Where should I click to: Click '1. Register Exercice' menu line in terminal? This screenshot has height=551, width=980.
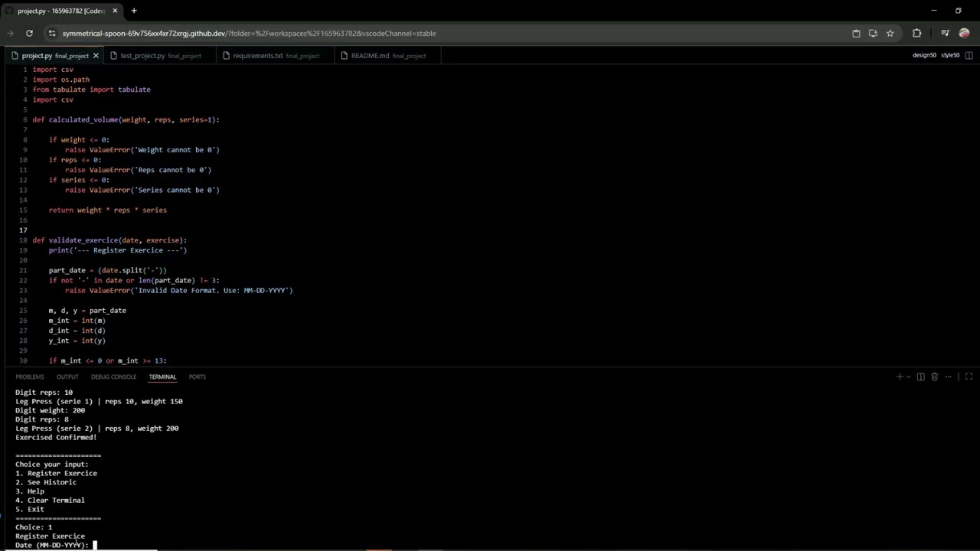pos(56,473)
